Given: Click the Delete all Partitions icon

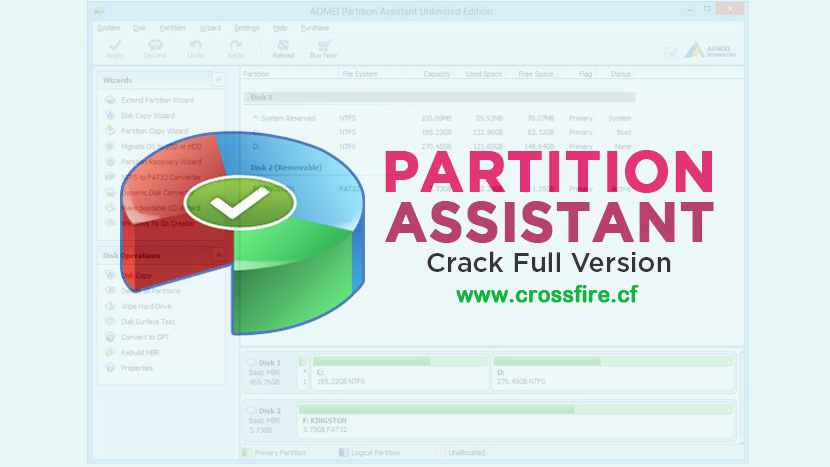Looking at the screenshot, I should click(x=110, y=291).
